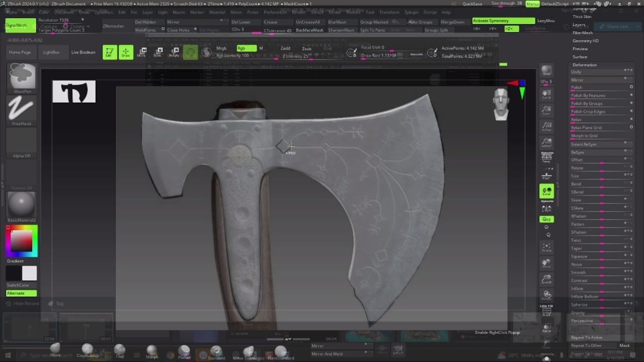Activate Draw mode button
This screenshot has width=644, height=362.
pyautogui.click(x=126, y=52)
